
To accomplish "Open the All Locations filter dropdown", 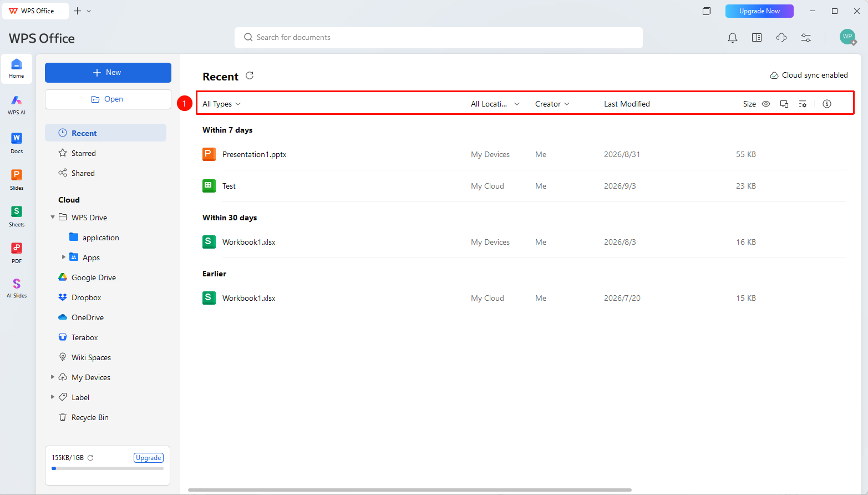I will (495, 104).
